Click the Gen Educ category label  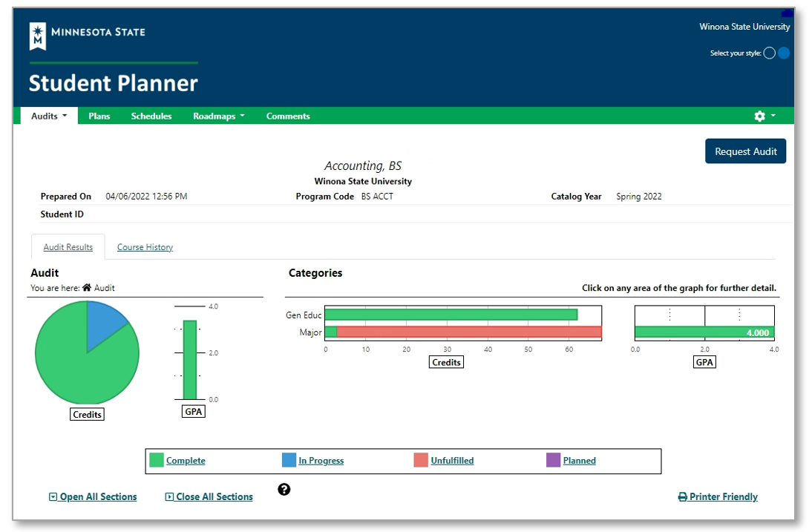[x=304, y=315]
